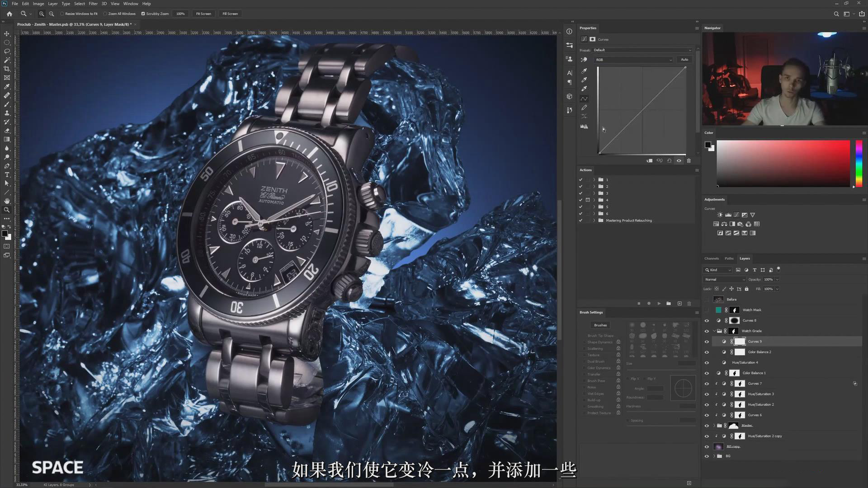868x488 pixels.
Task: Switch to the Channels tab
Action: point(712,258)
